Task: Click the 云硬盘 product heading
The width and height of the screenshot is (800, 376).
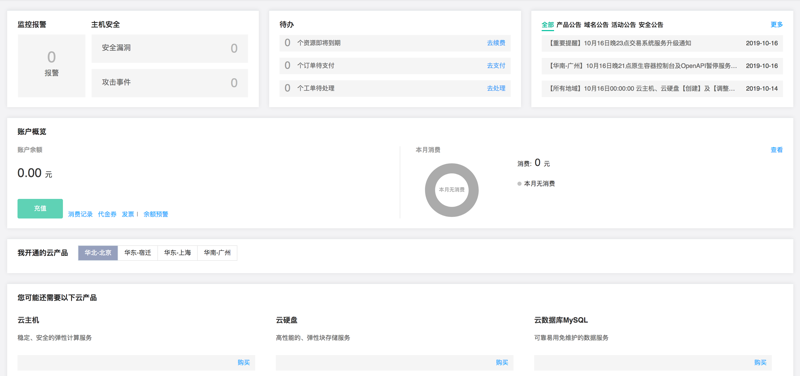Action: 287,320
